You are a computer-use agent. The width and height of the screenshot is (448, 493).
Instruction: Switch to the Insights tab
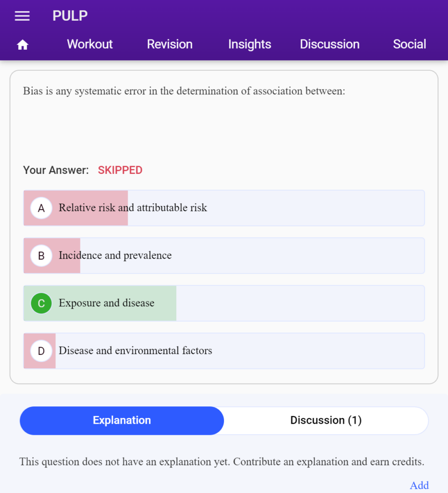[x=250, y=44]
